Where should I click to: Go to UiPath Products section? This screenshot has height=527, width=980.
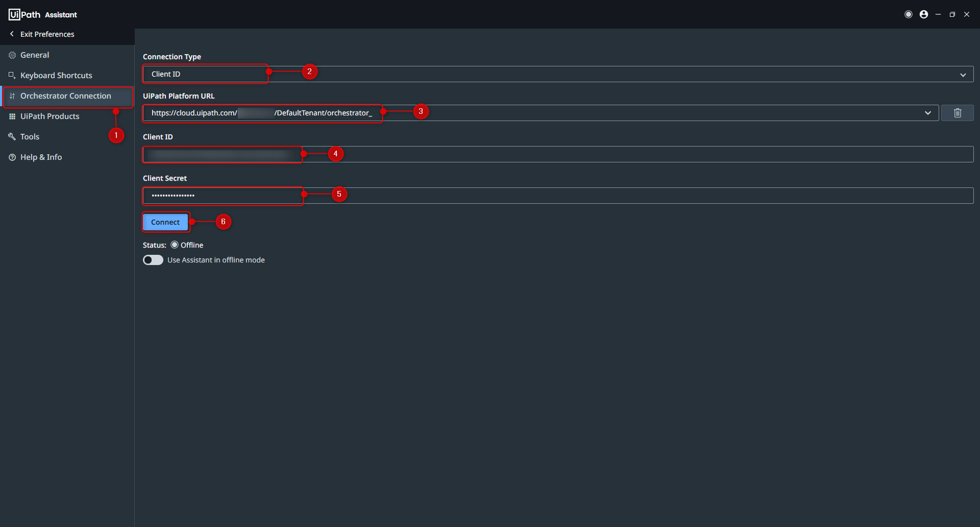coord(67,116)
